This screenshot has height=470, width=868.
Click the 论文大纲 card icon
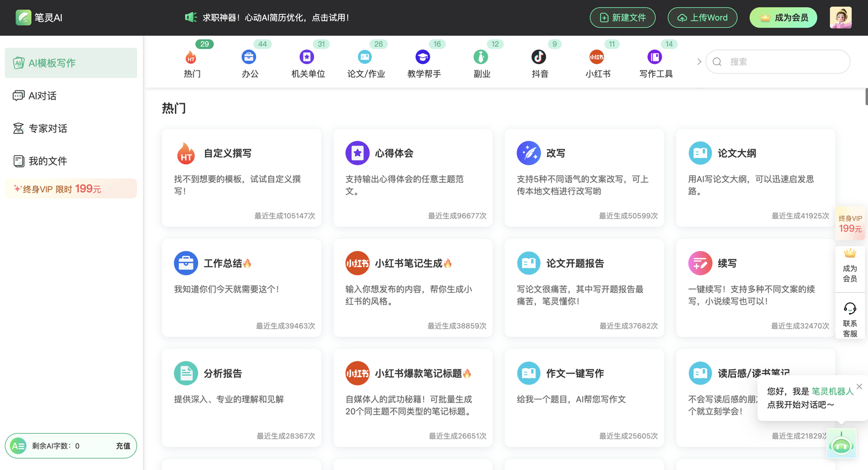coord(700,153)
